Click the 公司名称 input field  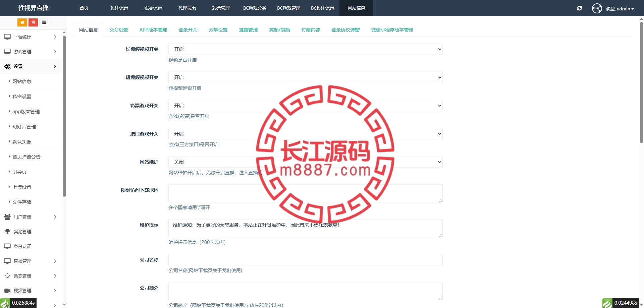point(305,260)
